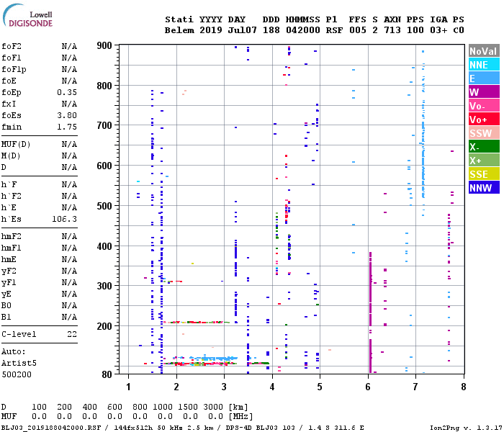
Task: Click the Belem station name
Action: point(179,30)
